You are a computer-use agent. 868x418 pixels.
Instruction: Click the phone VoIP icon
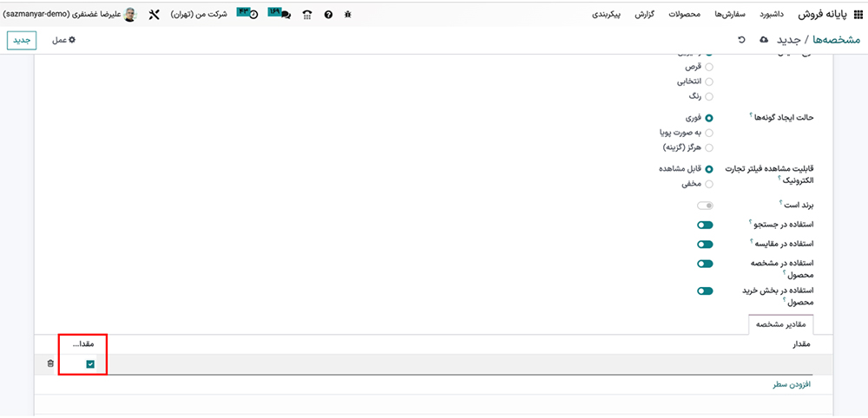307,15
